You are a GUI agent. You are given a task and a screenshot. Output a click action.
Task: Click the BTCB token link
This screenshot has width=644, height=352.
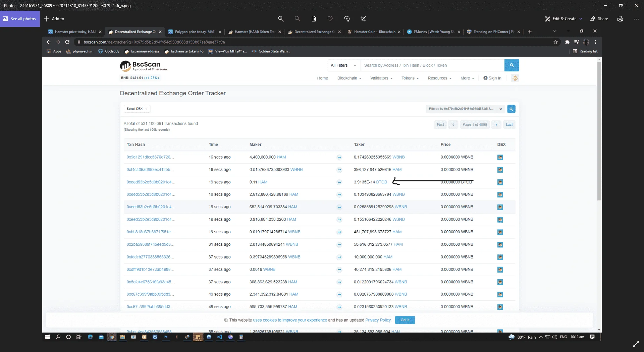click(x=381, y=182)
